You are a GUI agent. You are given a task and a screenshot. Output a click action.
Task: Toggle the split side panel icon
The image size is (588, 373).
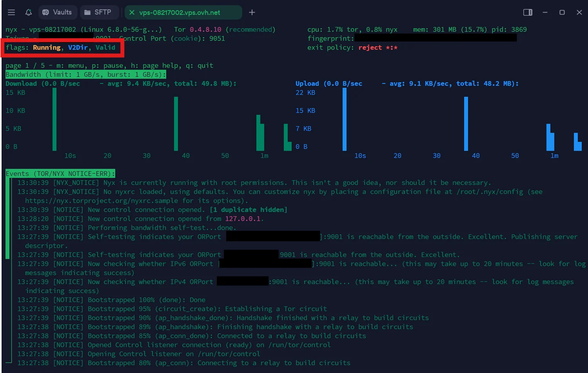[528, 13]
